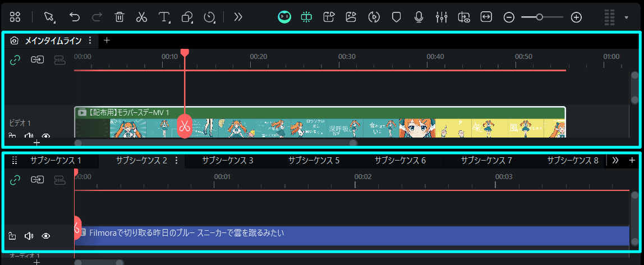Open dropdown arrow beside track height icon
Viewport: 644px width, 265px height.
tap(627, 17)
